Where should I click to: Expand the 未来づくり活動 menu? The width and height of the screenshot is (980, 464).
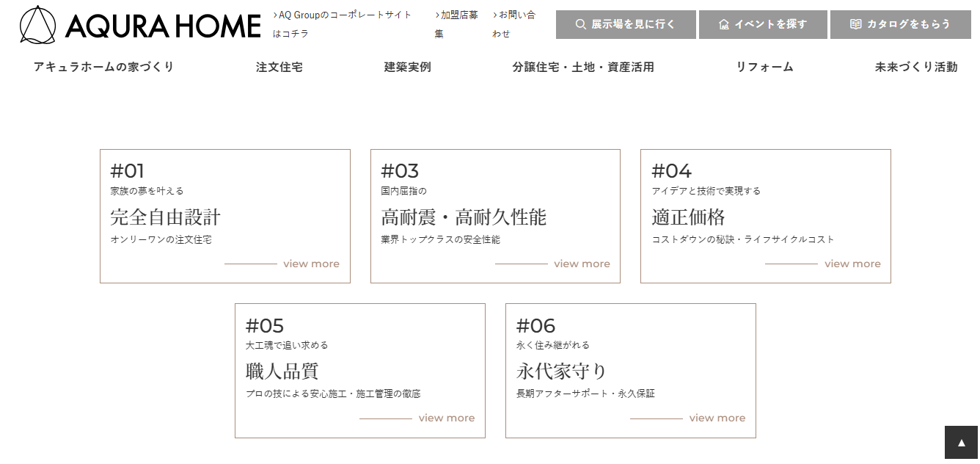(x=915, y=67)
